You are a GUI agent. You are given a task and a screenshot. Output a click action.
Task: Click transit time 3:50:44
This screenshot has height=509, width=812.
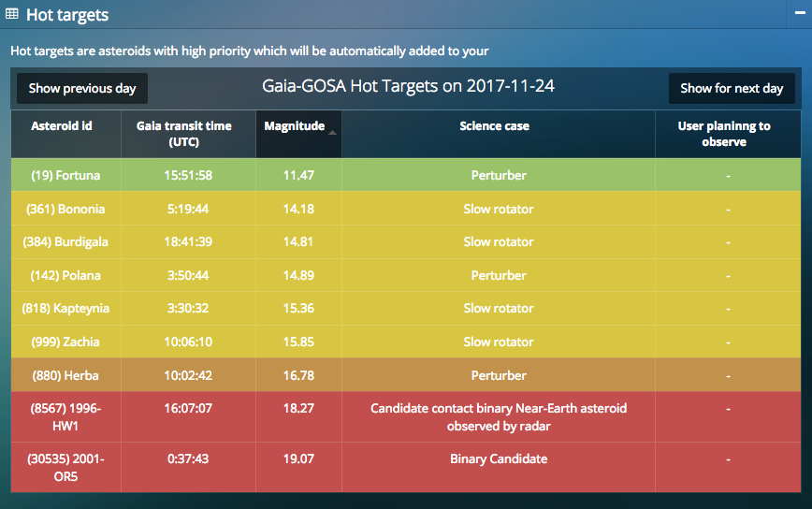pyautogui.click(x=188, y=275)
